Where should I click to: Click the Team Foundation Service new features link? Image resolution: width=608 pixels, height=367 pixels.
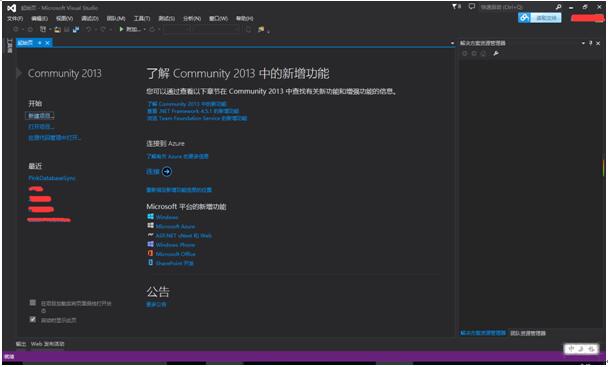click(x=197, y=118)
